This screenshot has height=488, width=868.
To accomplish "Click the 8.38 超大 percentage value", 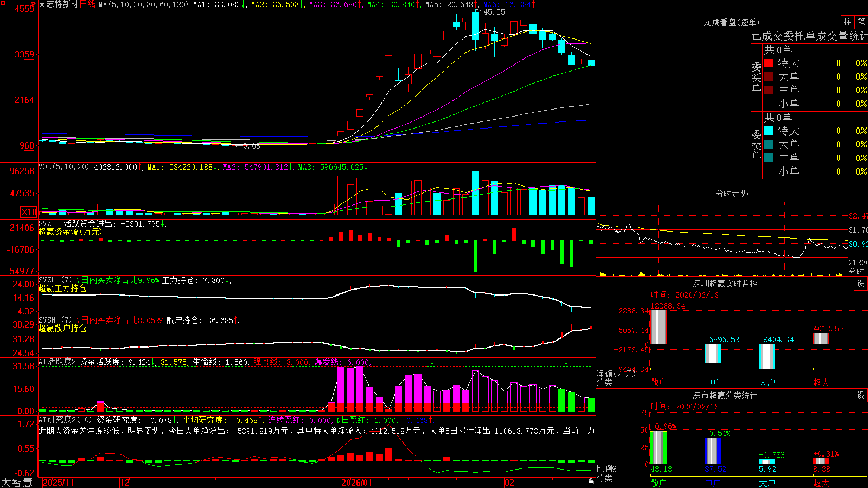I will pyautogui.click(x=822, y=469).
